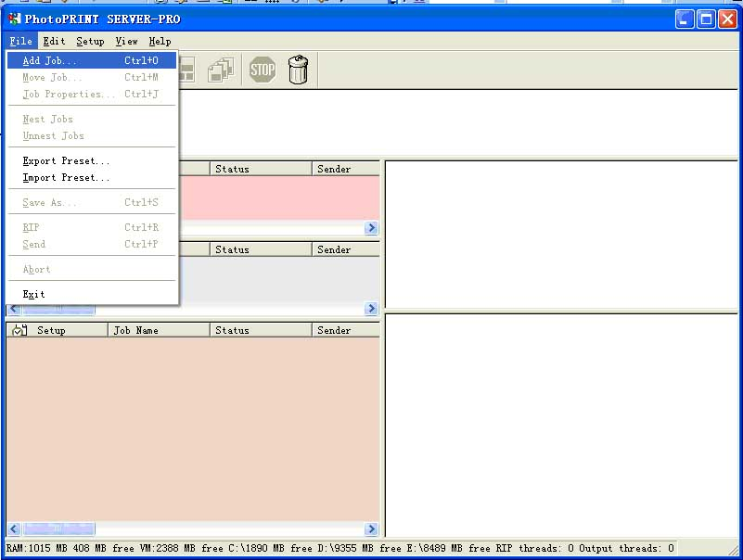Click Status header of the peach job list
743x560 pixels.
click(261, 330)
